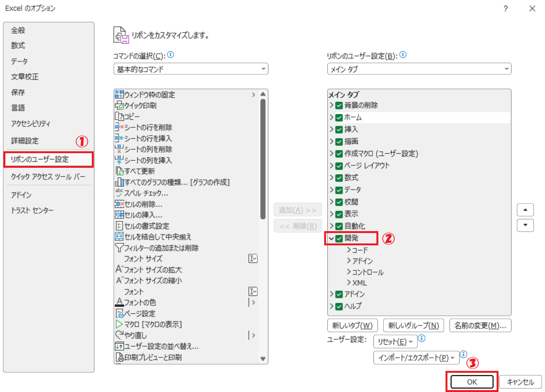
Task: Select the セルの書式設定 icon
Action: click(x=119, y=226)
